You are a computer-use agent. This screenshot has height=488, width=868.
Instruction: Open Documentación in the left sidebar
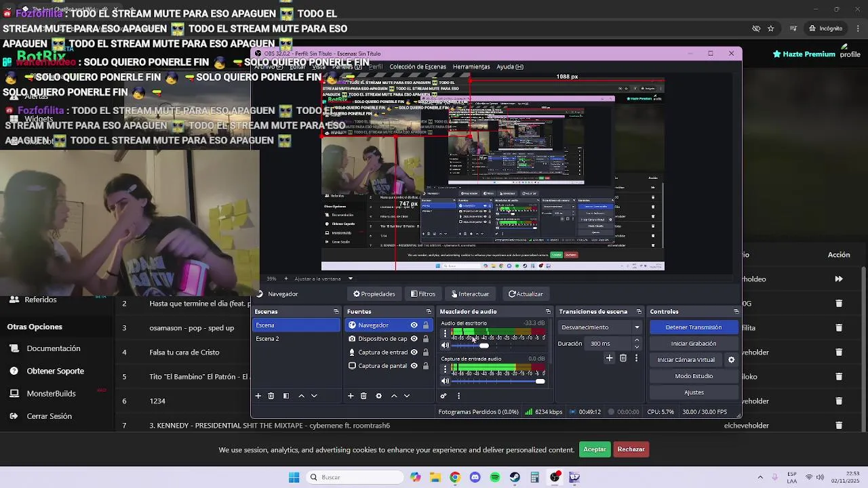(x=54, y=348)
